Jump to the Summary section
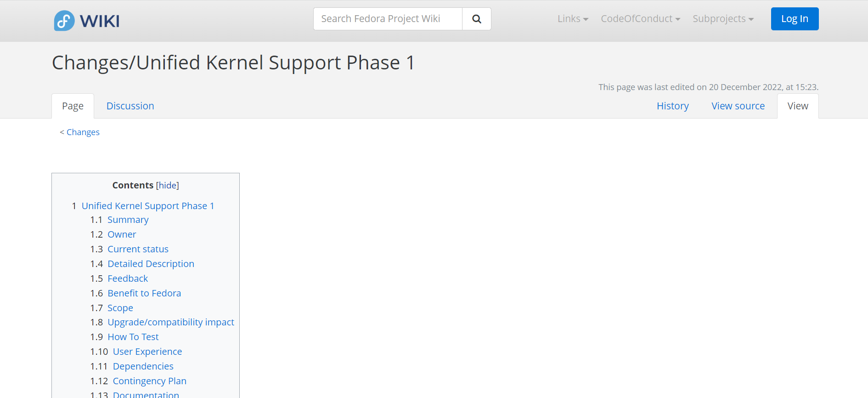Viewport: 868px width, 398px height. tap(128, 220)
